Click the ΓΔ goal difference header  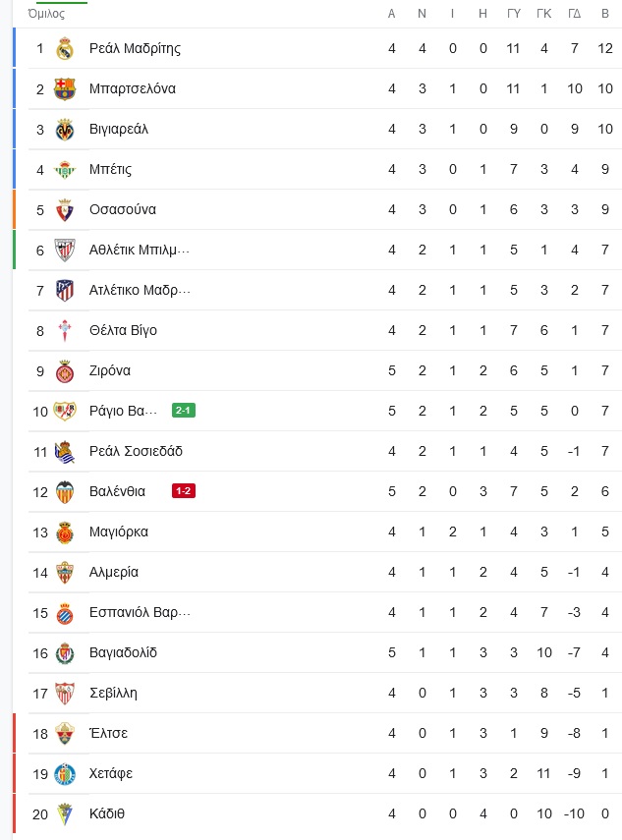(574, 14)
